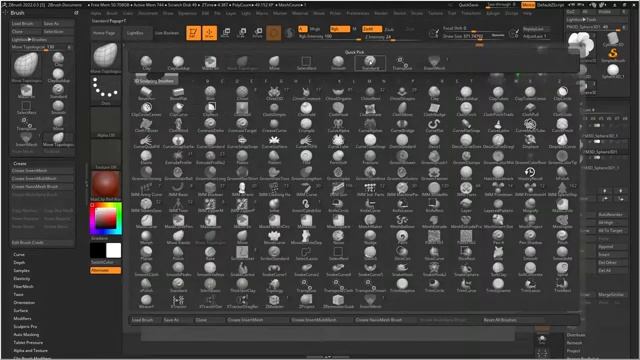640x360 pixels.
Task: Select the MaskLasso brush
Action: [210, 221]
